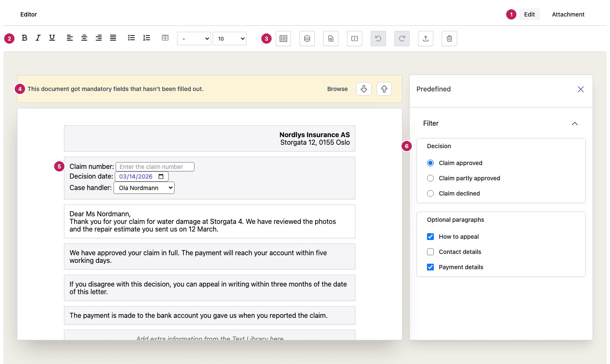Enable Contact details paragraph
This screenshot has height=364, width=610.
point(430,252)
